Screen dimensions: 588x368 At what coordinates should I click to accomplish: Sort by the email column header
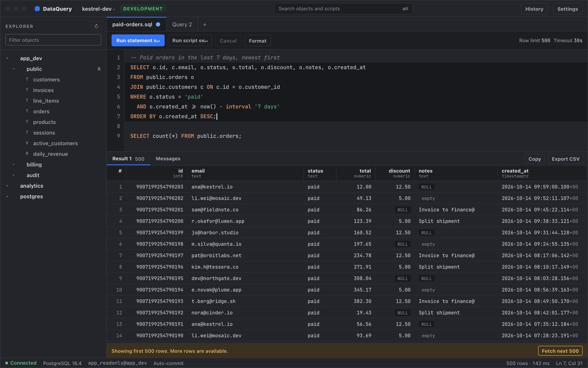(x=245, y=173)
